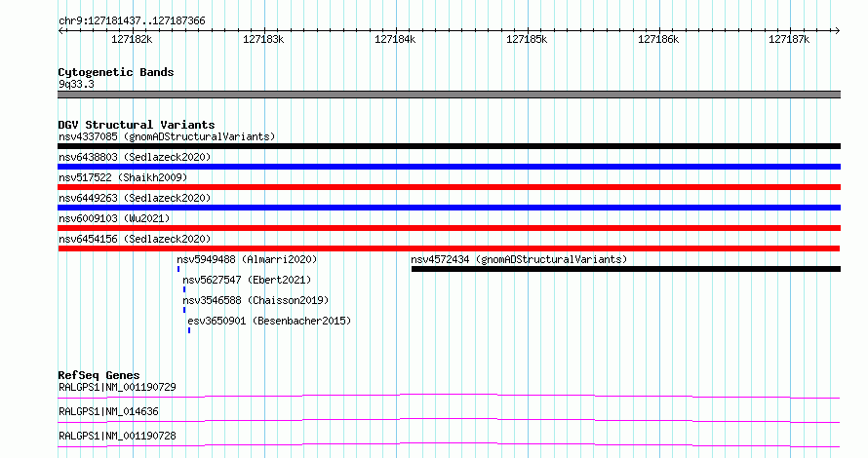Open the nsv4337085 (gnomADStructuralVariants) label
Viewport: 868px width, 458px height.
pos(167,136)
